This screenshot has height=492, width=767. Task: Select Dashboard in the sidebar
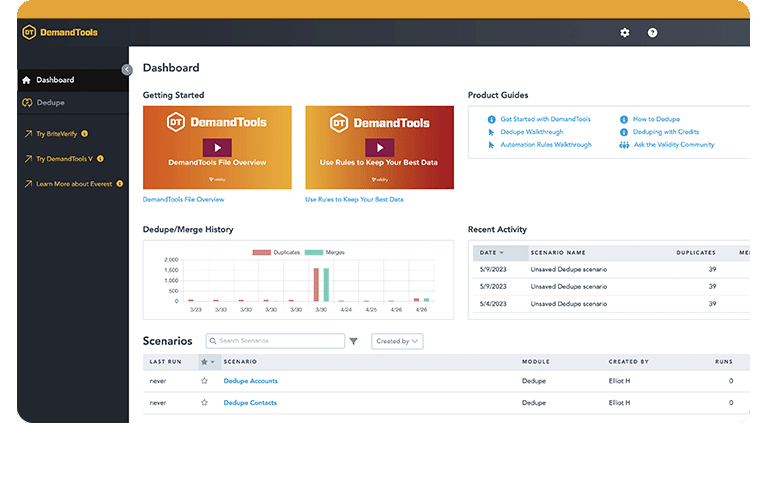73,80
